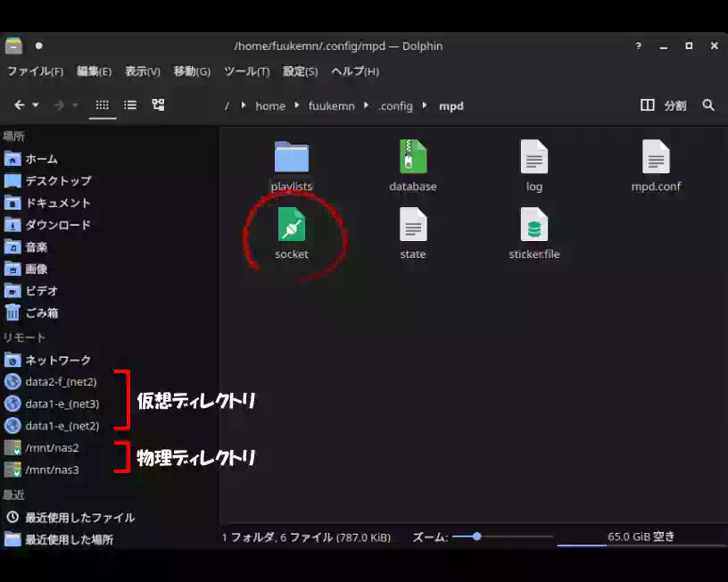Switch to icons view mode
The height and width of the screenshot is (582, 728).
[102, 105]
